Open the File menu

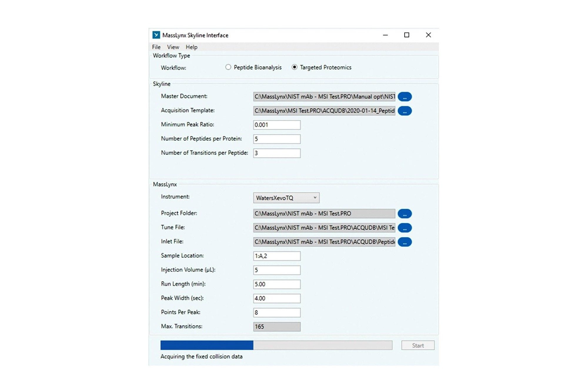pos(156,47)
